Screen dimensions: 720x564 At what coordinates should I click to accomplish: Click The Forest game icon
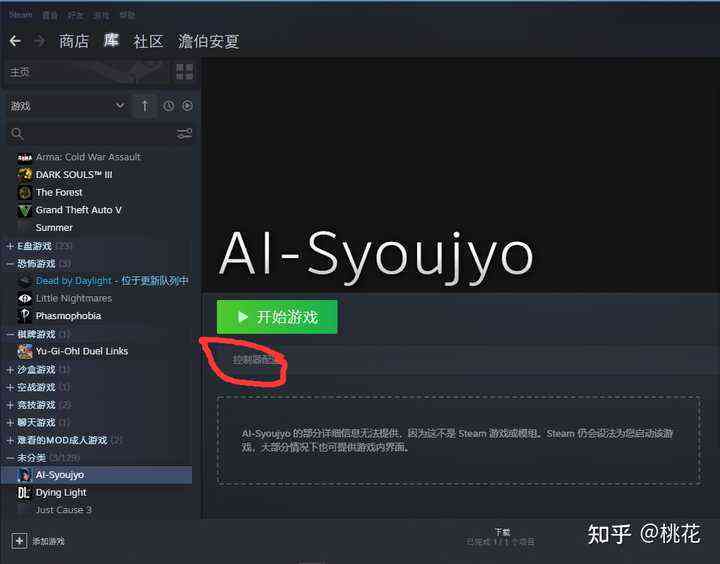click(x=25, y=192)
